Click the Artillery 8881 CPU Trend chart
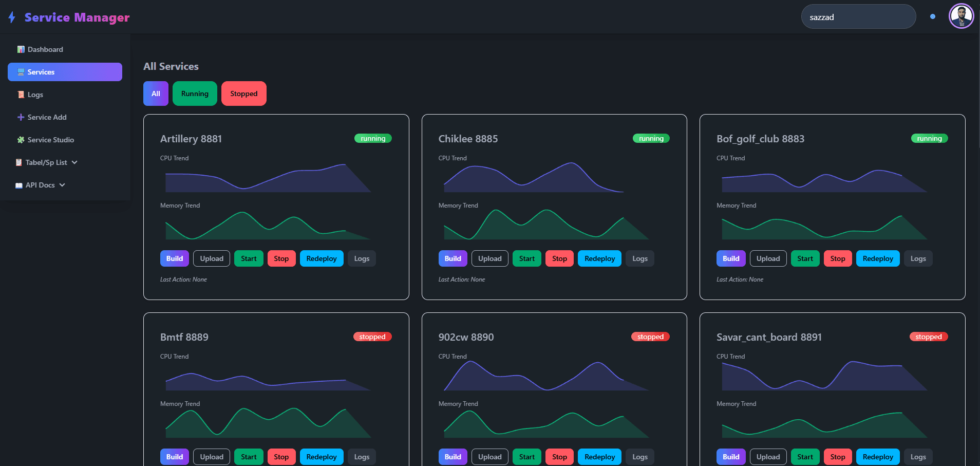This screenshot has width=980, height=466. (x=268, y=178)
